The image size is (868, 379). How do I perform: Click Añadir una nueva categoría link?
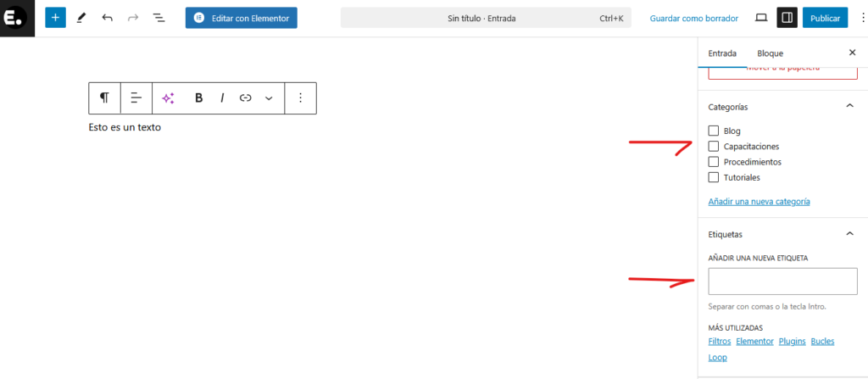759,202
